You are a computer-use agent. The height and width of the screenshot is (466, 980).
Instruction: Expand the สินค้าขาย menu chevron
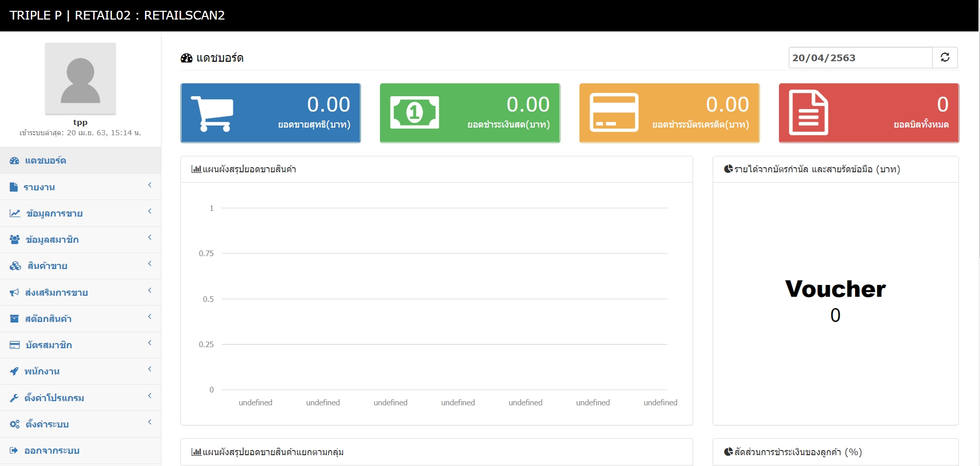coord(150,263)
